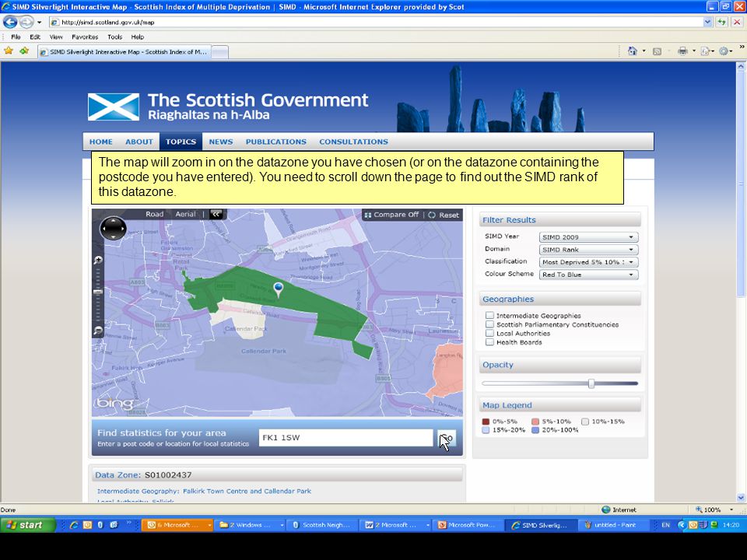Click the Windows Start button
Screen dimensions: 747x560
point(28,525)
